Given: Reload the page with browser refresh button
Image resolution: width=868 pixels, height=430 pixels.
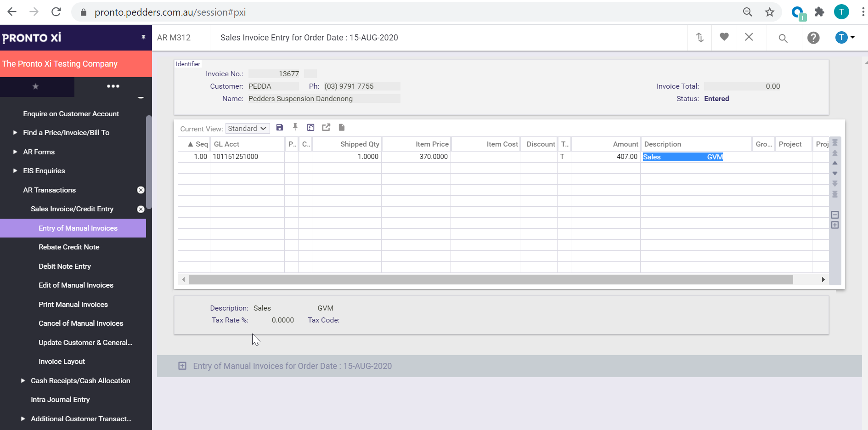Looking at the screenshot, I should point(56,12).
